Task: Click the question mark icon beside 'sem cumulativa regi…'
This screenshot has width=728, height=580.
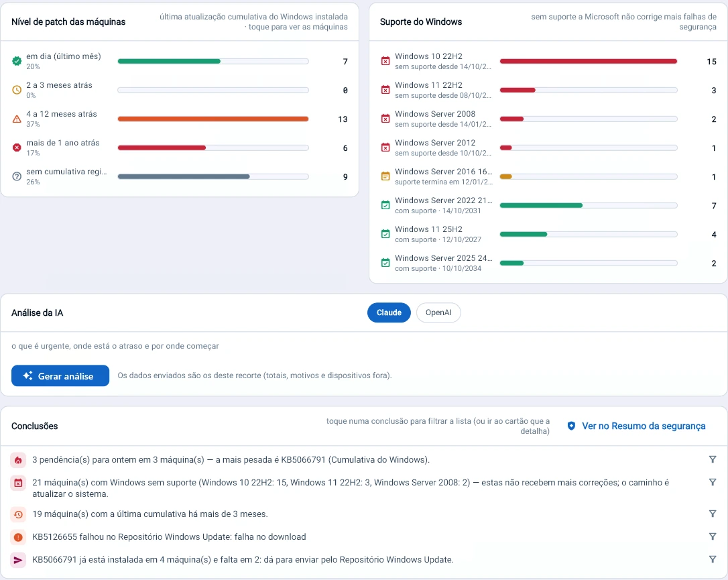Action: point(17,176)
